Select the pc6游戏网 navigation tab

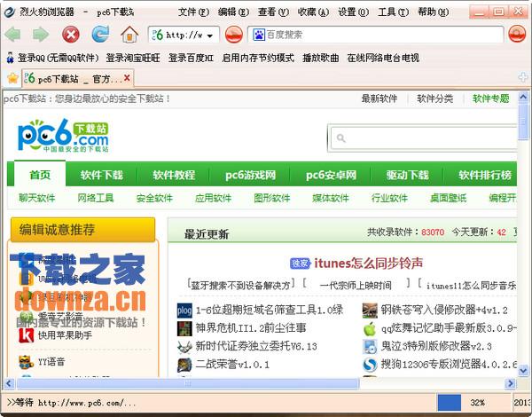pyautogui.click(x=250, y=175)
